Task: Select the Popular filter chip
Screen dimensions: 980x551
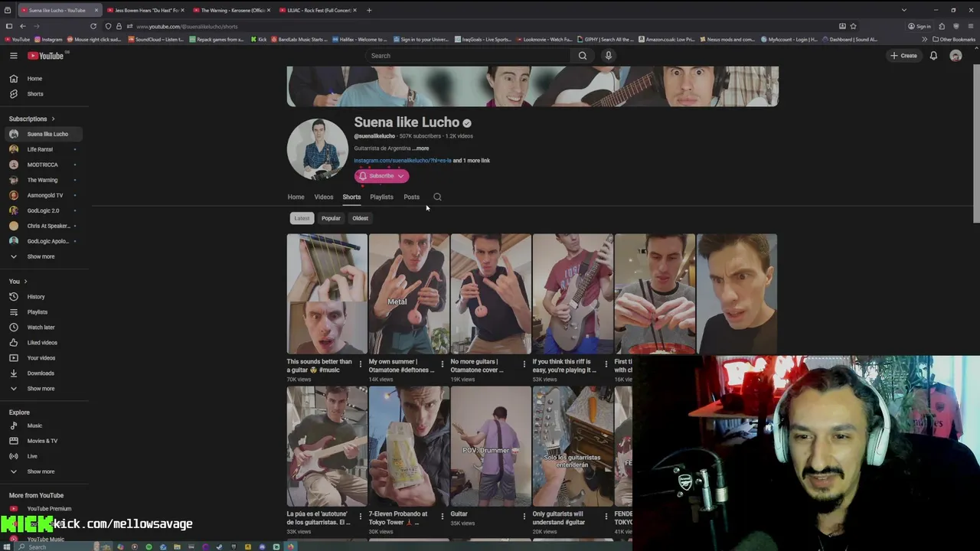Action: (331, 218)
